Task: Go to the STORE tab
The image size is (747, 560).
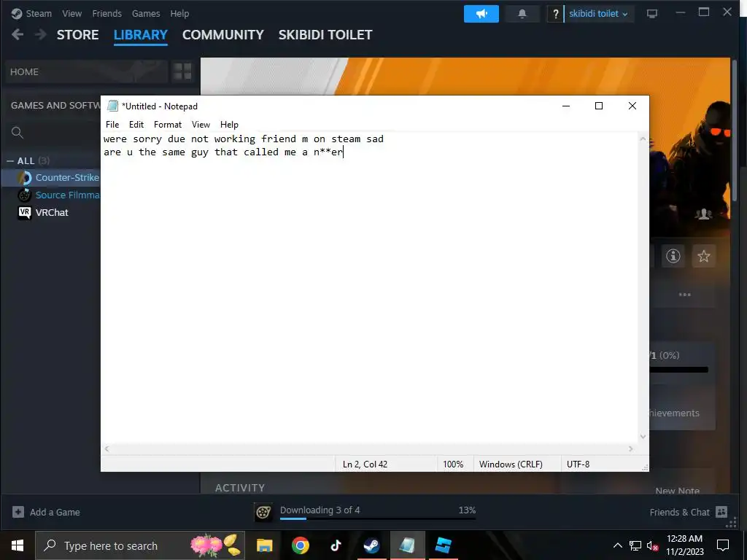Action: pos(77,35)
